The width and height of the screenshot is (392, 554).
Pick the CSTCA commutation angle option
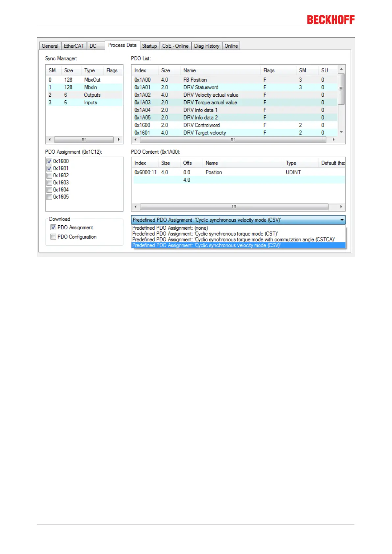pos(238,239)
